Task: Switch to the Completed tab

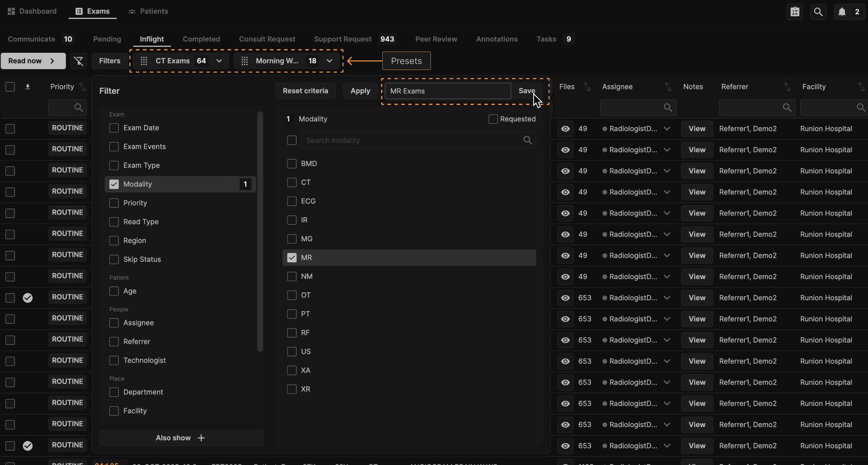Action: [201, 39]
